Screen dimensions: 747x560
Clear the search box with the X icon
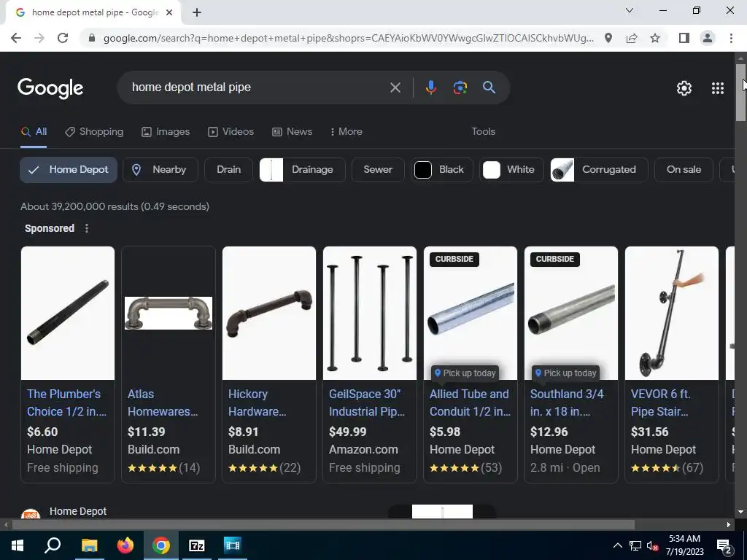(395, 87)
